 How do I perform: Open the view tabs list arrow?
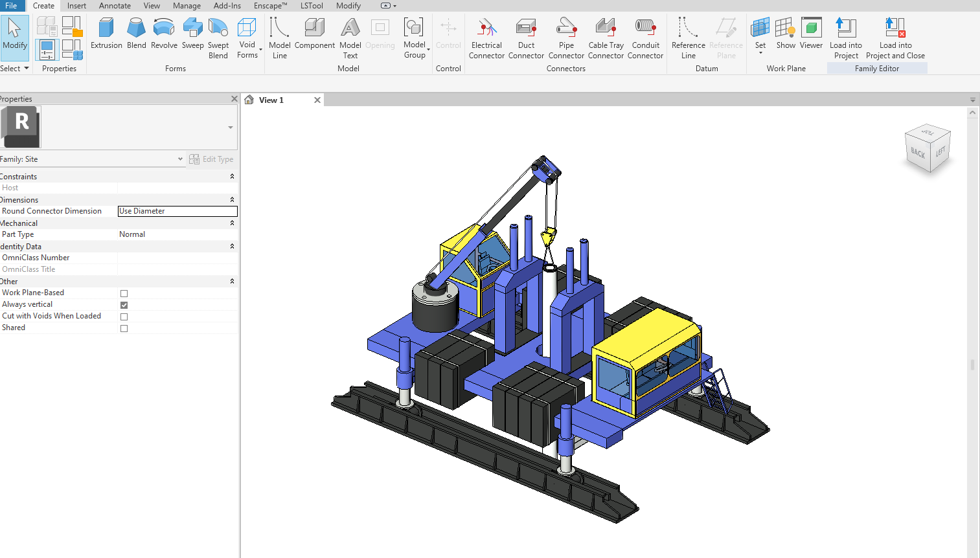point(972,100)
